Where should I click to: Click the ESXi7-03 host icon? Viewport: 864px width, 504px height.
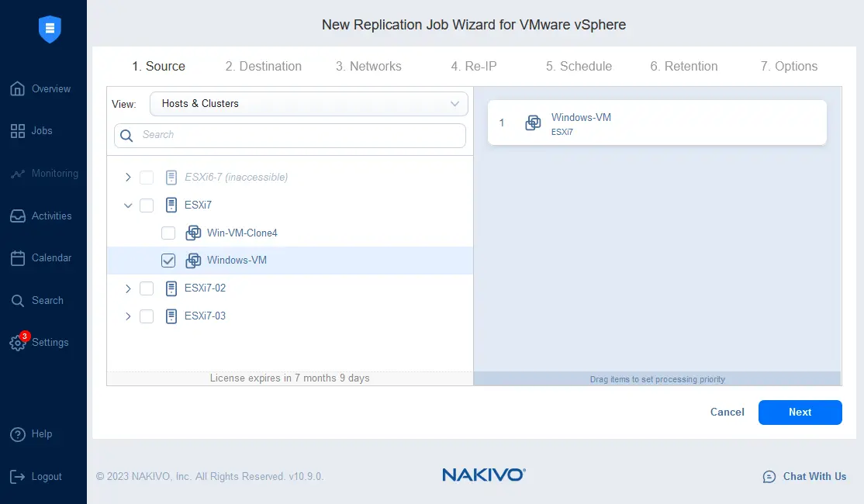pyautogui.click(x=171, y=316)
